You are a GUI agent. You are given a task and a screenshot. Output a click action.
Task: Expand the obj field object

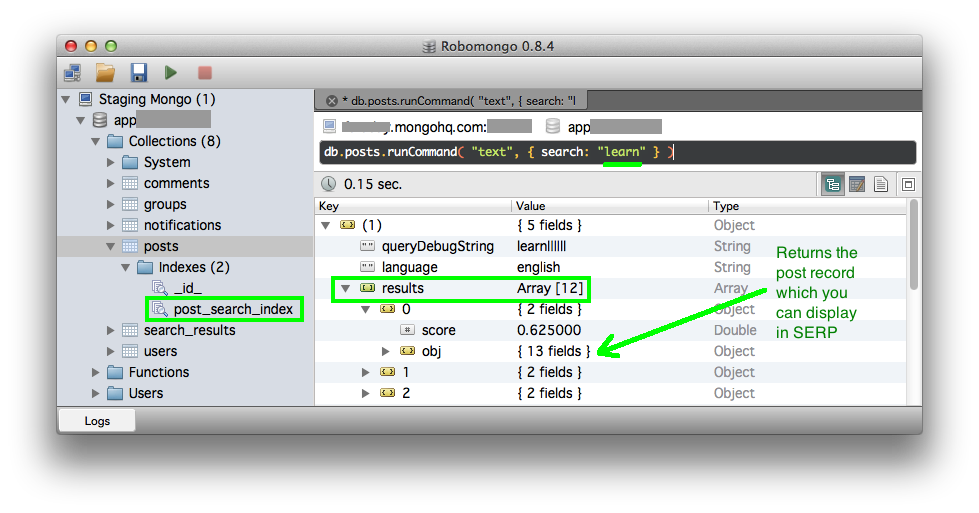click(x=385, y=351)
